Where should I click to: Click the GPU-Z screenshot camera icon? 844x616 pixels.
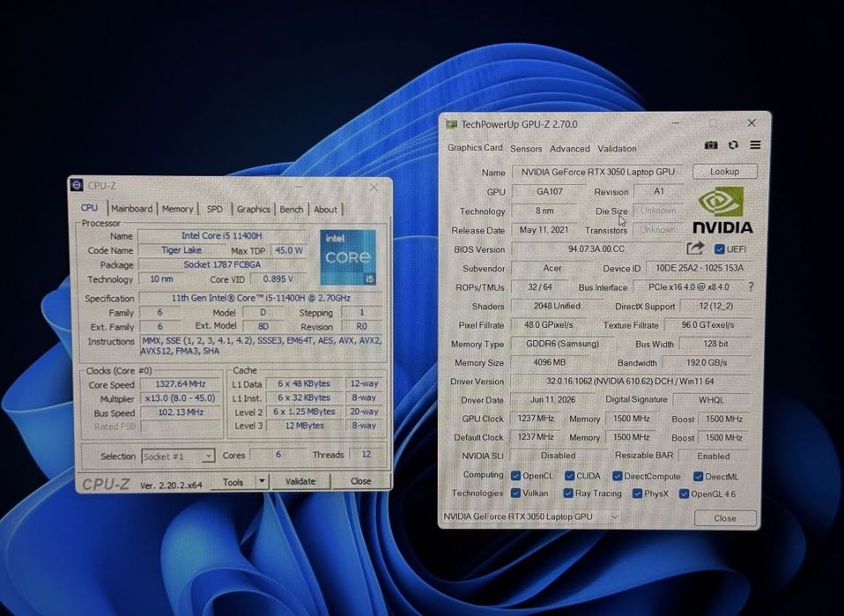711,145
